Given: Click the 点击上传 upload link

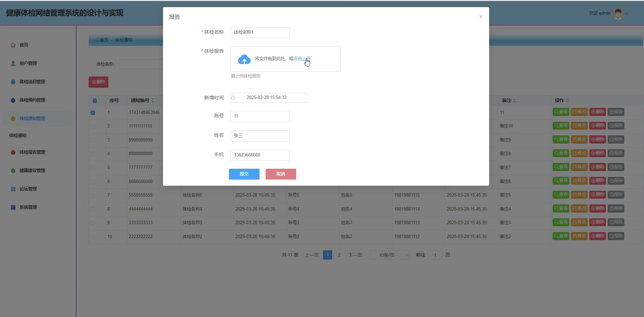Looking at the screenshot, I should (x=302, y=59).
